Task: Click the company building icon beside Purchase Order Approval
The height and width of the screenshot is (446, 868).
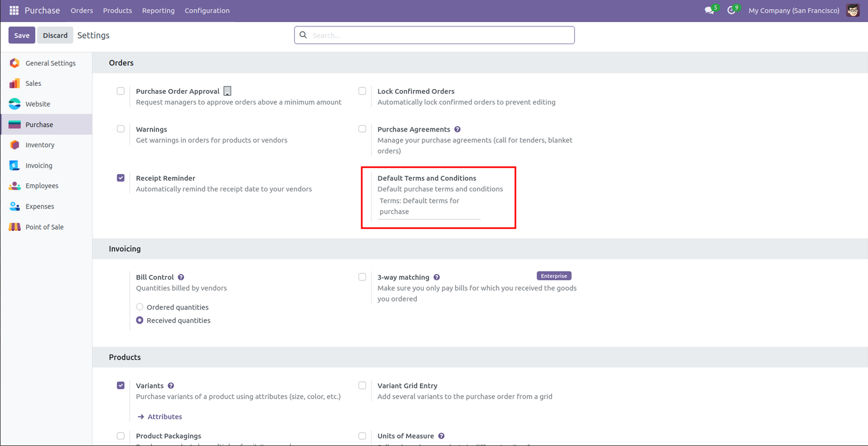Action: coord(228,91)
